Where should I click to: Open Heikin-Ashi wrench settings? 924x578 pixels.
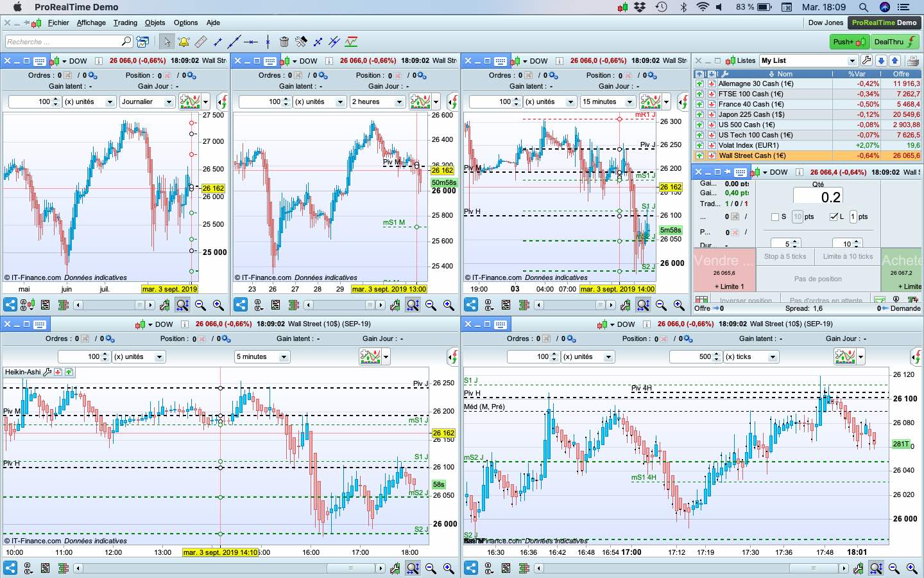47,372
